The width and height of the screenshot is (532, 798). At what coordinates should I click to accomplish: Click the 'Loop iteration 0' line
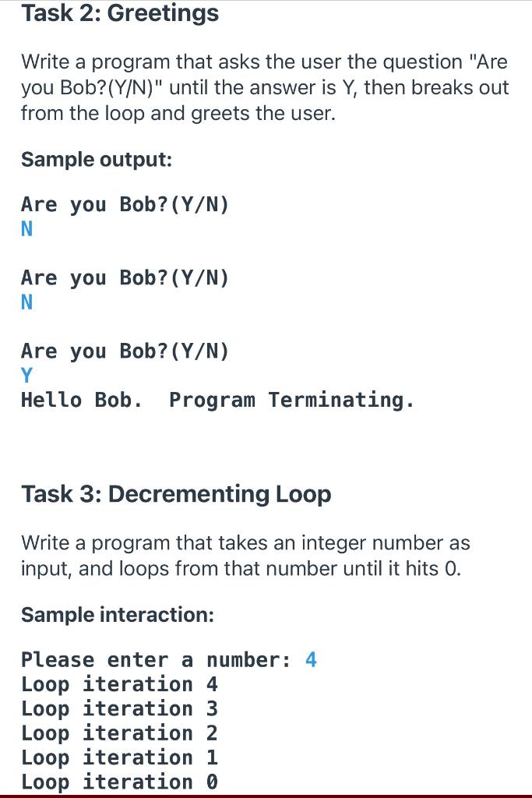[119, 782]
